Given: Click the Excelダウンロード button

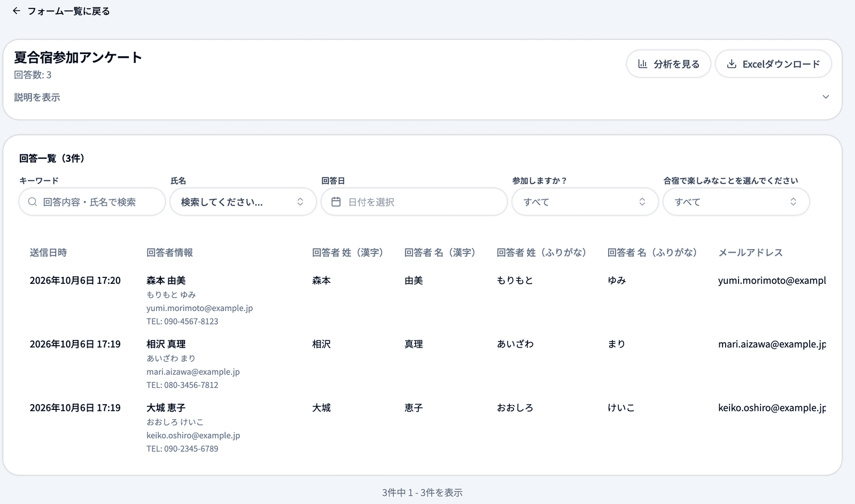Looking at the screenshot, I should coord(773,64).
